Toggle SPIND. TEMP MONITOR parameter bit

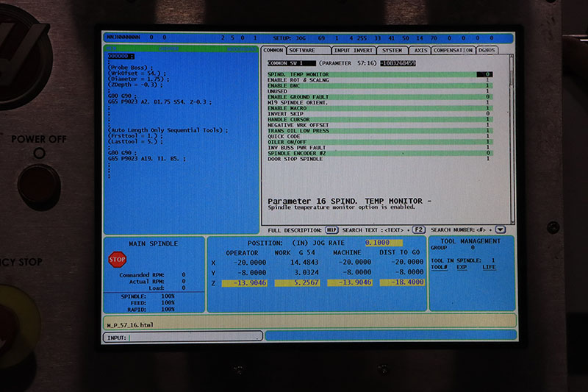pos(487,74)
